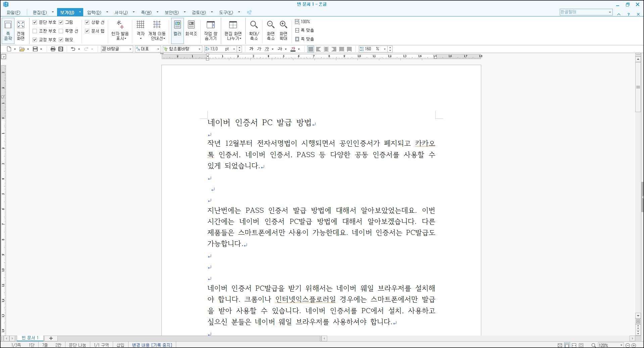Increase font size with the up stepper
Viewport: 644px width, 348px height.
(239, 48)
